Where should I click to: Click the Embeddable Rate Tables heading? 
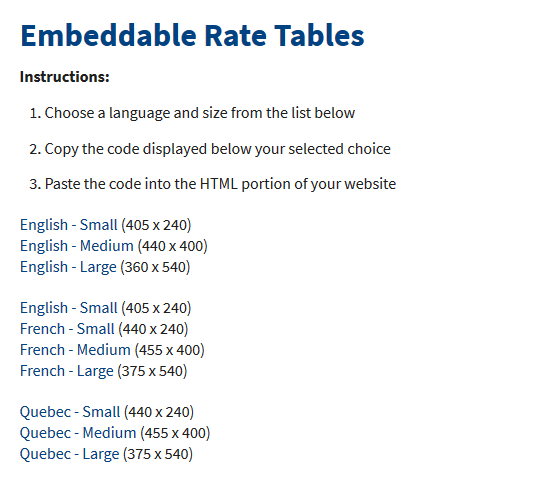click(192, 35)
